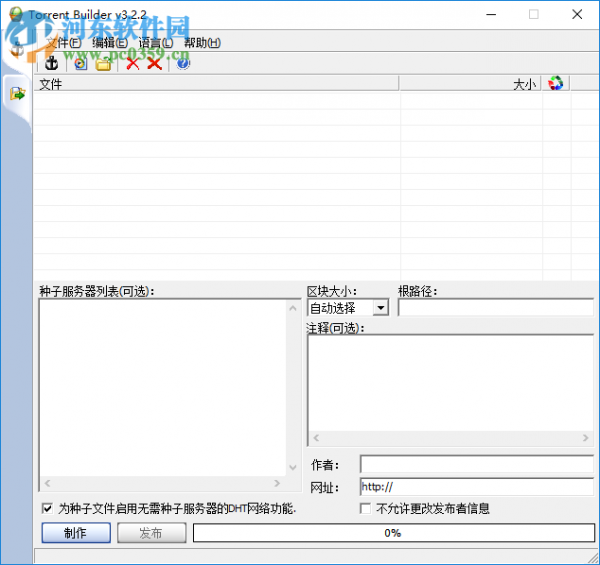Open the 语言(L) menu
The image size is (600, 565).
(x=156, y=42)
